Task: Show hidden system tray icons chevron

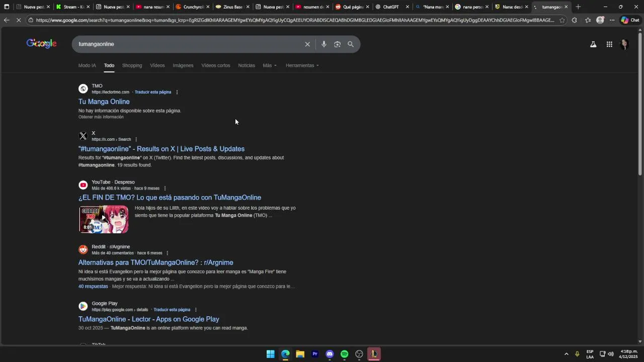Action: (566, 354)
